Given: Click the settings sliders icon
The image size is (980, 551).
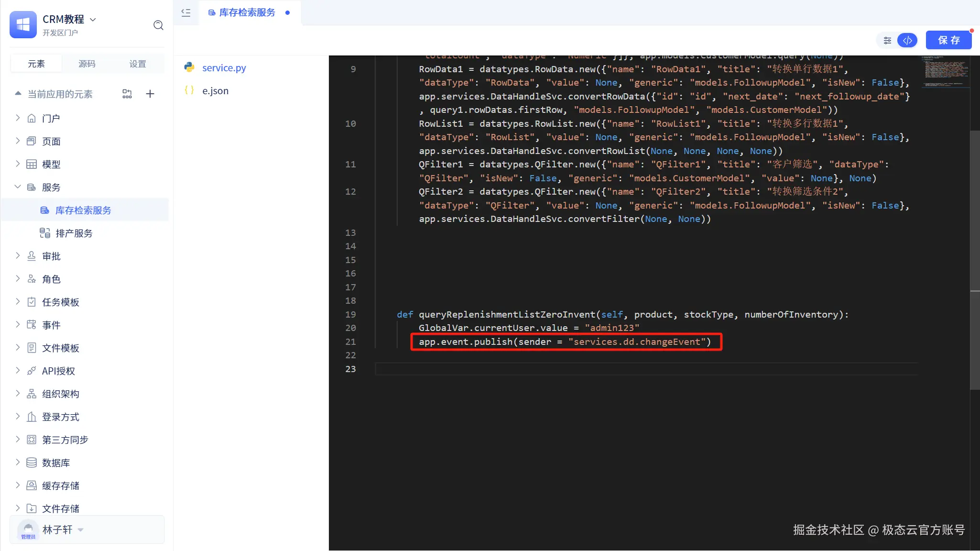Looking at the screenshot, I should pyautogui.click(x=887, y=40).
